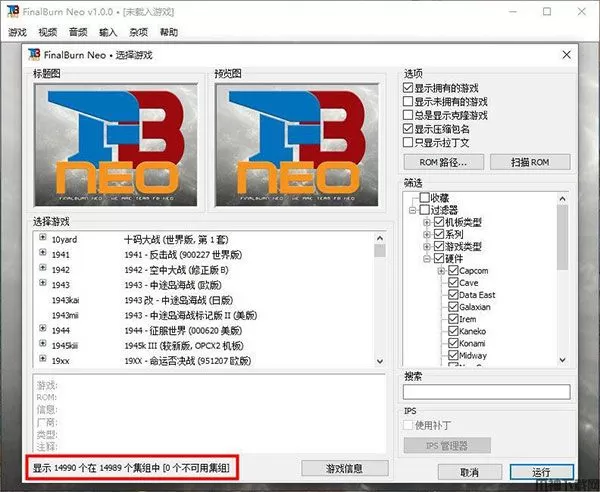The image size is (600, 492).
Task: Select 1942 - 空中大战 game title
Action: tap(176, 270)
